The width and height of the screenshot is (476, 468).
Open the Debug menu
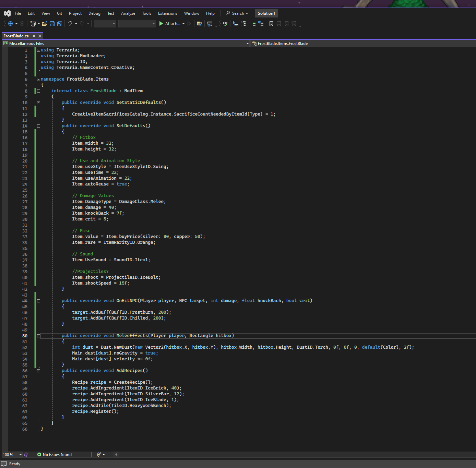(x=94, y=13)
